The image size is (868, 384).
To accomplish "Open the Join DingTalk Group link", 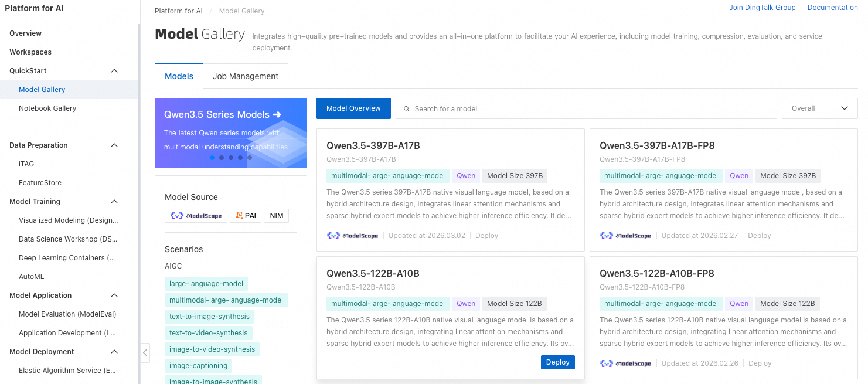I will 763,8.
